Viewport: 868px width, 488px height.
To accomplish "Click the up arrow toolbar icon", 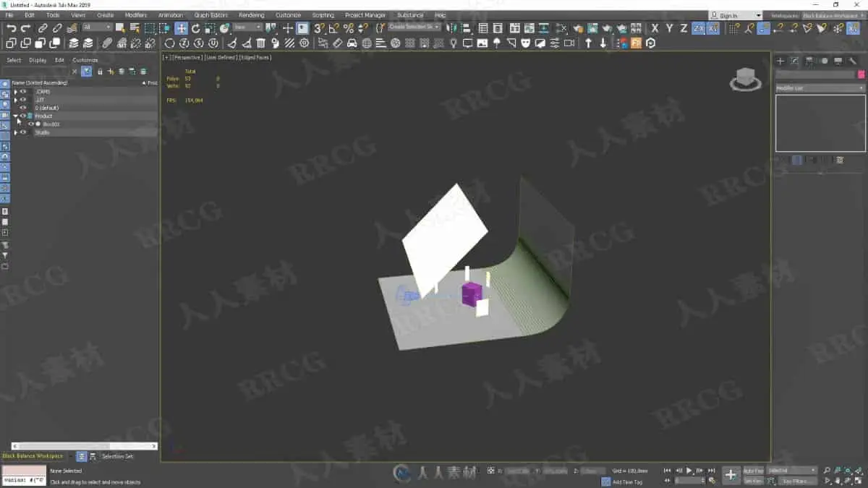I will point(588,43).
